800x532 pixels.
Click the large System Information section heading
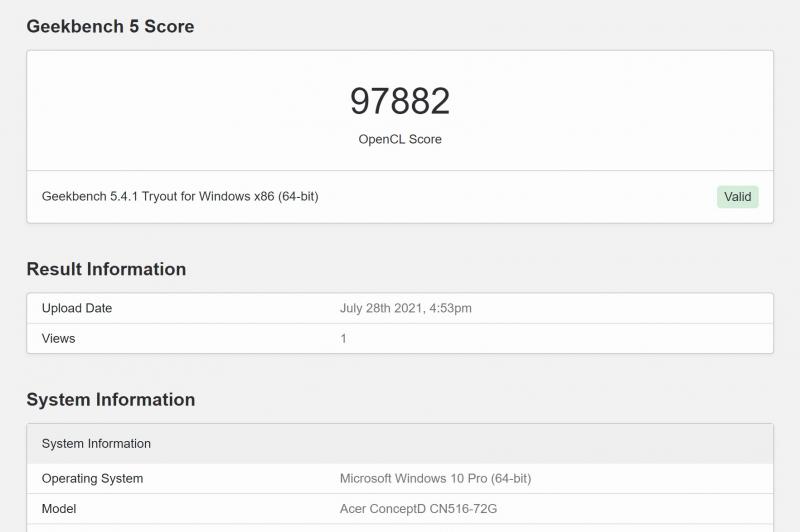click(x=111, y=399)
